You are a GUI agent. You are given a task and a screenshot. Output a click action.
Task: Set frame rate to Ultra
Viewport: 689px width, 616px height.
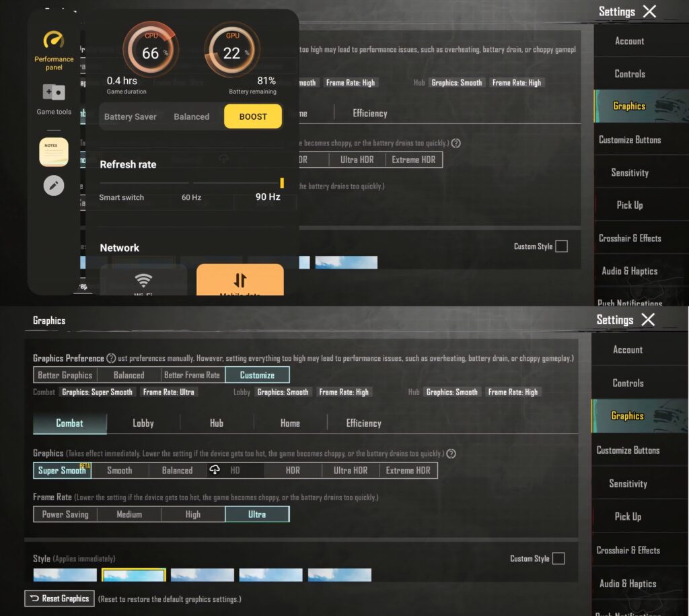point(257,514)
